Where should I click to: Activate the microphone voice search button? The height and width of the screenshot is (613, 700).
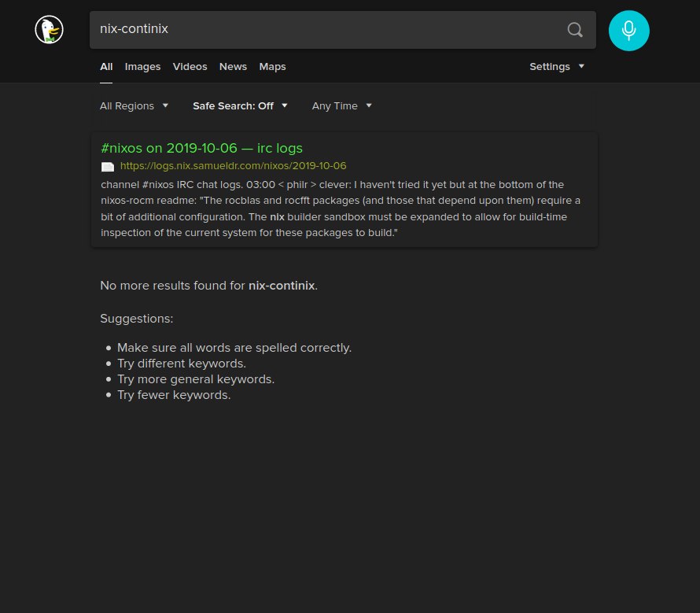628,31
